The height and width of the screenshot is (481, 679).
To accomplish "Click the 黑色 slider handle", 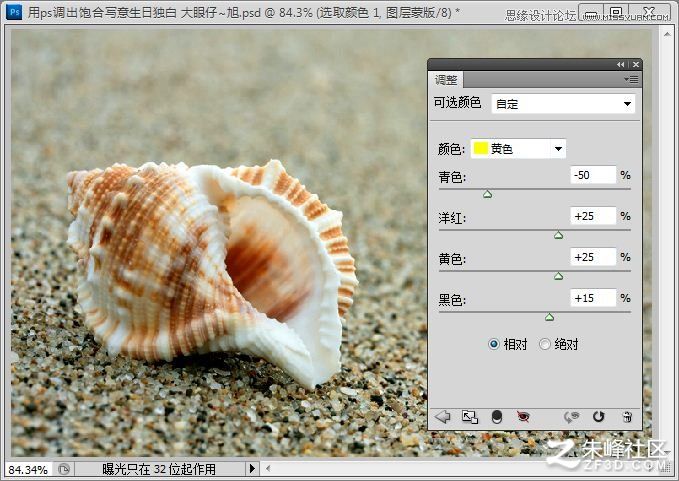I will click(x=550, y=317).
